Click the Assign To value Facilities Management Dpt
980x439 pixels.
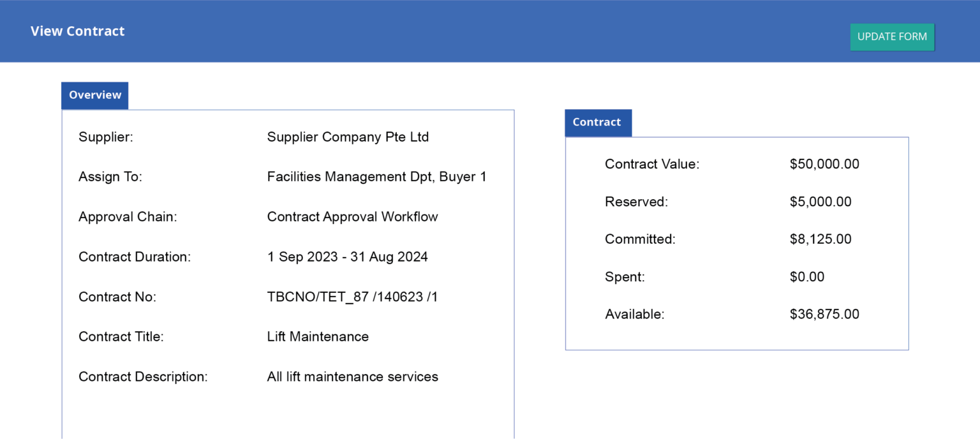pos(376,177)
